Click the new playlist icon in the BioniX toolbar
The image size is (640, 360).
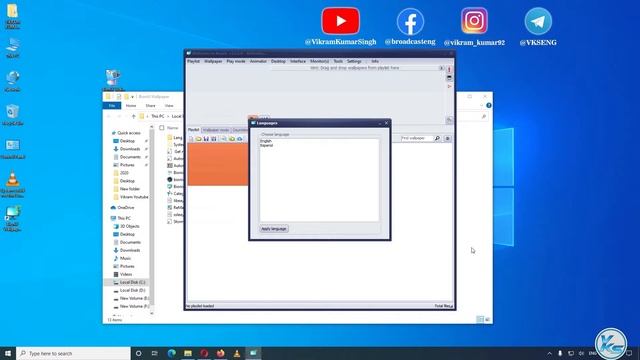[x=191, y=139]
